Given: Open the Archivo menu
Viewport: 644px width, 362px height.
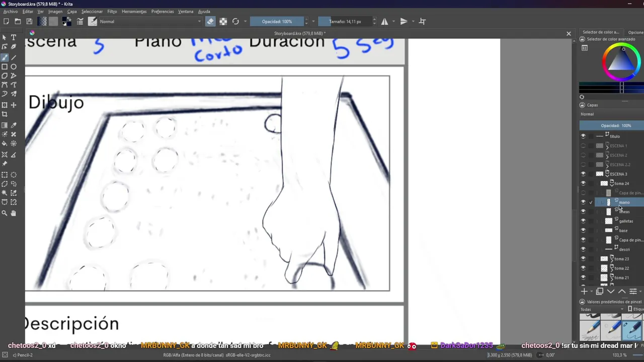Looking at the screenshot, I should tap(10, 11).
